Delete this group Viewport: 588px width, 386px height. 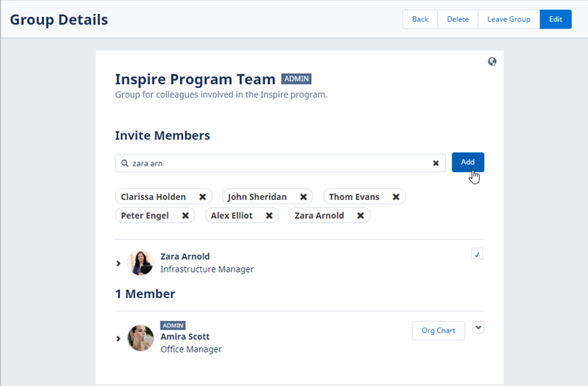458,19
